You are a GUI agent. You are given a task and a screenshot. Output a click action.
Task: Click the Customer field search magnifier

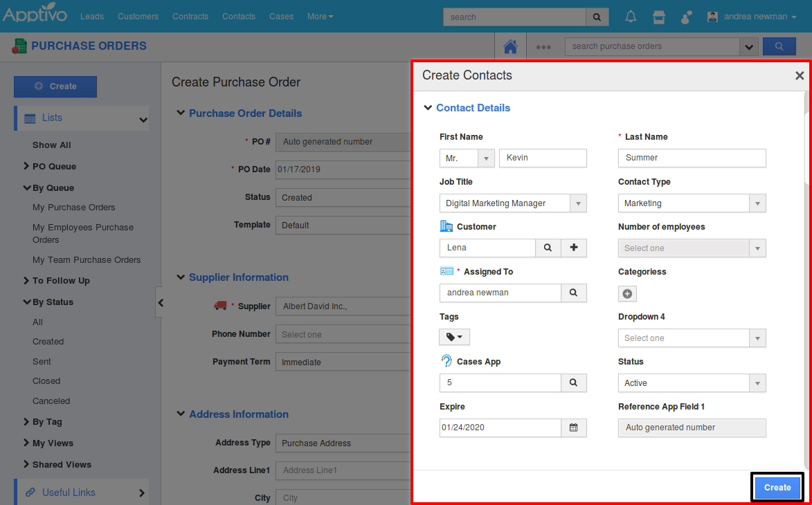click(548, 248)
